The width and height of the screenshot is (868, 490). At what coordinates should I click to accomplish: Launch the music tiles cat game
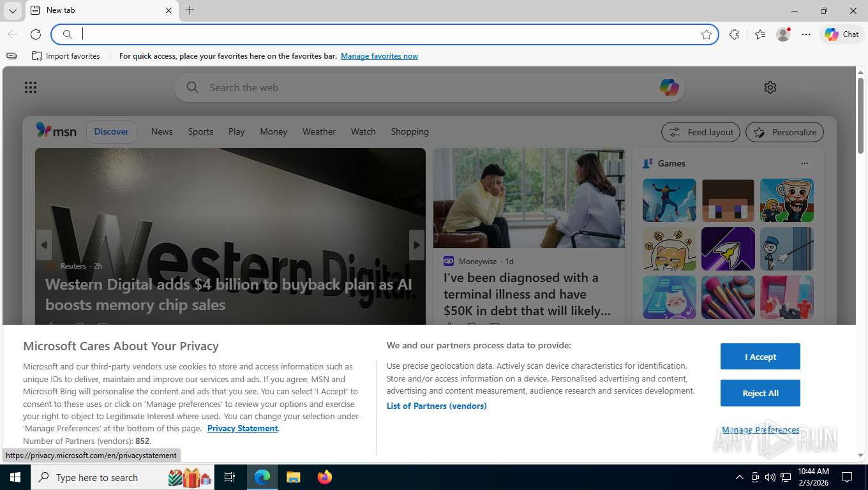tap(670, 297)
